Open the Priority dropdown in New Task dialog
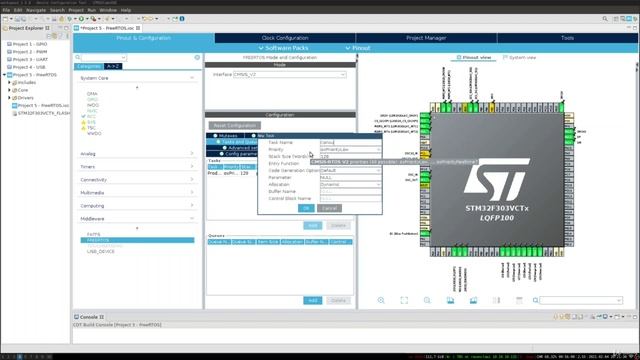This screenshot has width=640, height=360. (378, 149)
